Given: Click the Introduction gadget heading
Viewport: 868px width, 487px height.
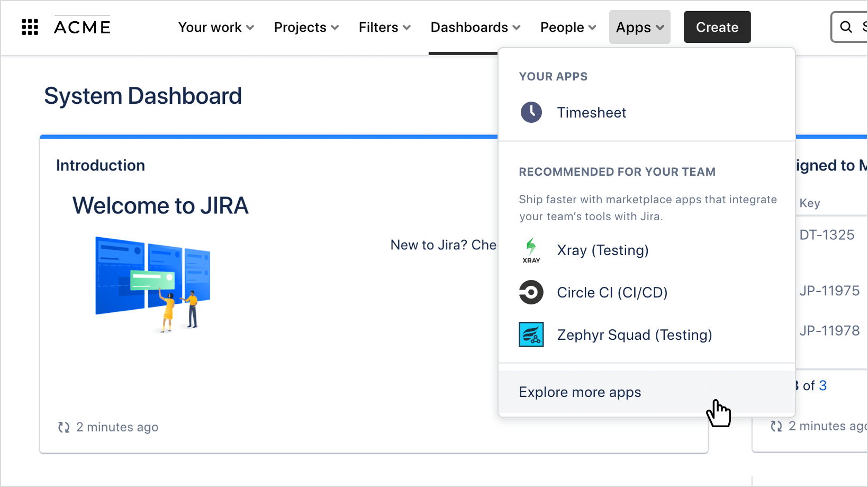Looking at the screenshot, I should point(101,166).
